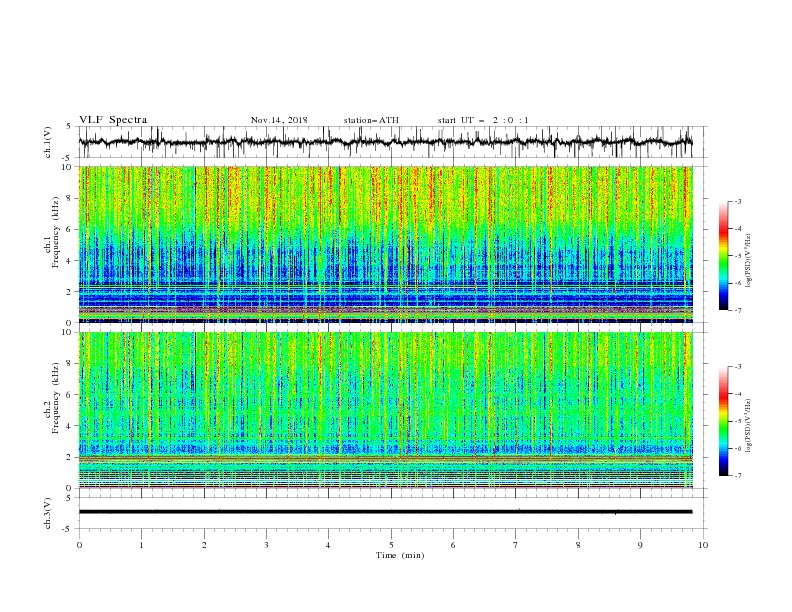Click the 'ch.1(V)' waveform axis label
Viewport: 792px width, 612px height.
48,142
